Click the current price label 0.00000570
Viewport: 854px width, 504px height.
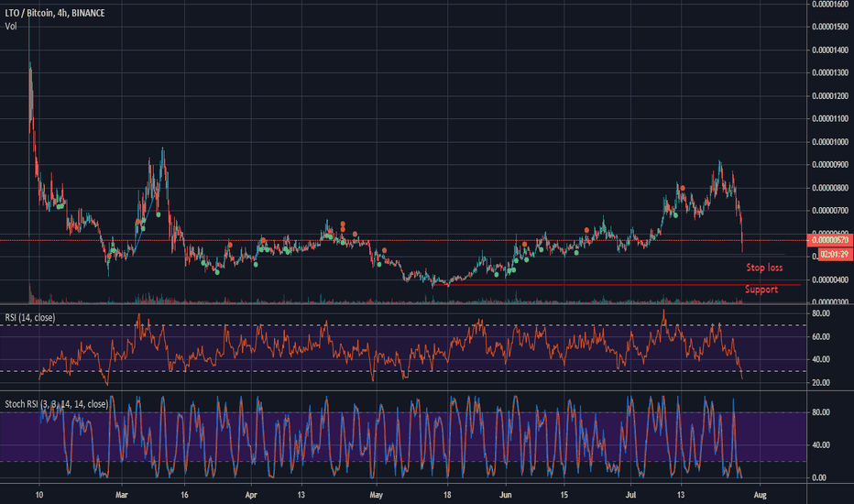tap(830, 240)
